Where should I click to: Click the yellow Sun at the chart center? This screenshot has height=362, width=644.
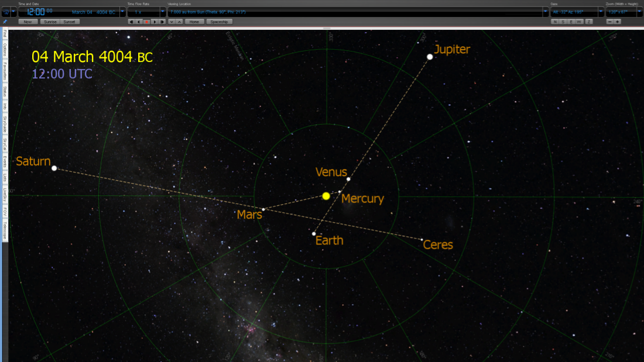click(326, 196)
